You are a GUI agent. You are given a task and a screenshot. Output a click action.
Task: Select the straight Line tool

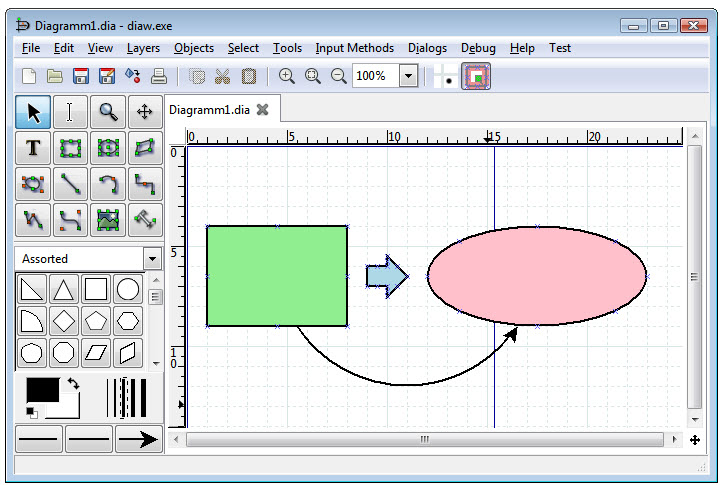[x=70, y=184]
